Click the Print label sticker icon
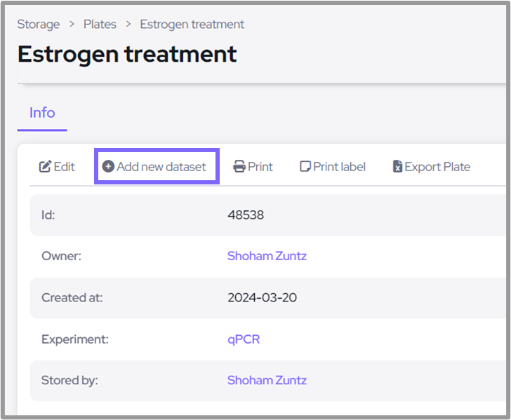Screen dimensions: 511x420 [x=305, y=167]
